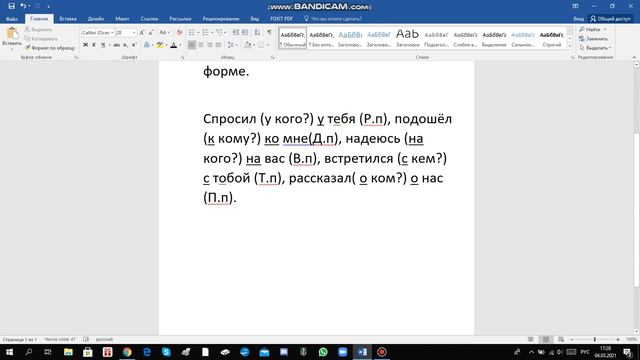
Task: Decrease font size with shrink font icon
Action: (x=151, y=32)
